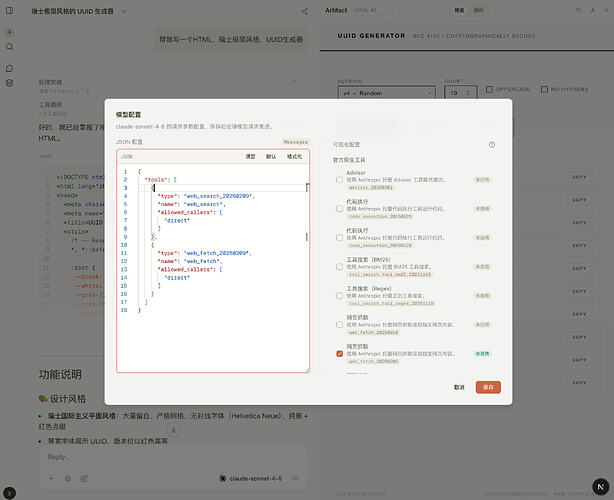Viewport: 614px width, 500px height.
Task: Click the JSON editor resize handle
Action: (x=307, y=370)
